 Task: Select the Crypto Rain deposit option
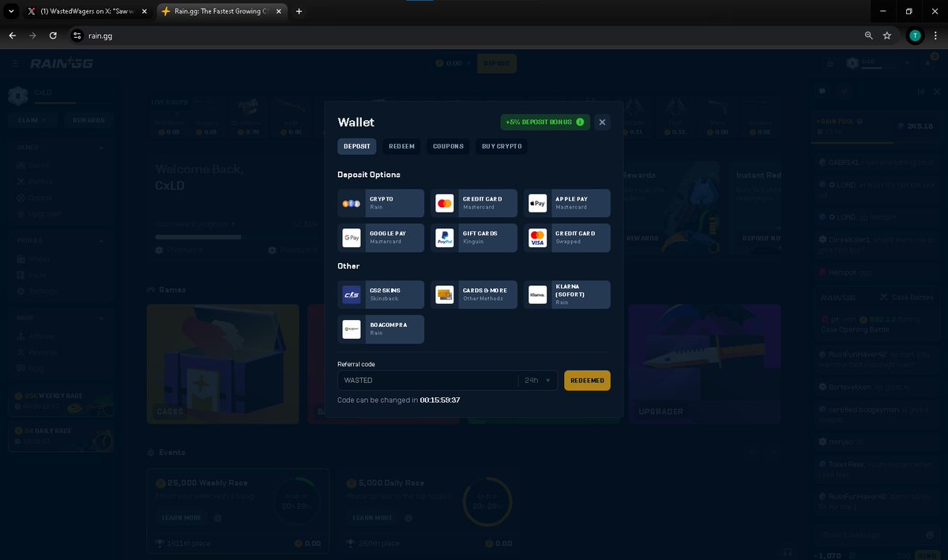(381, 203)
